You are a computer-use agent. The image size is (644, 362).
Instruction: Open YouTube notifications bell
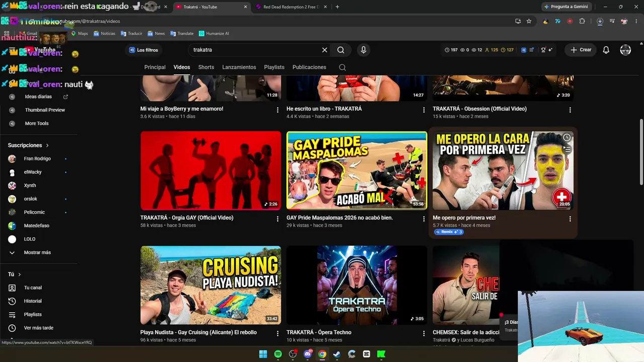(x=606, y=50)
